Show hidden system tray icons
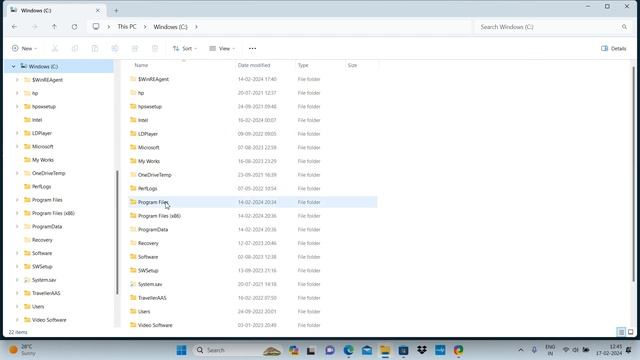This screenshot has width=640, height=360. pos(520,350)
